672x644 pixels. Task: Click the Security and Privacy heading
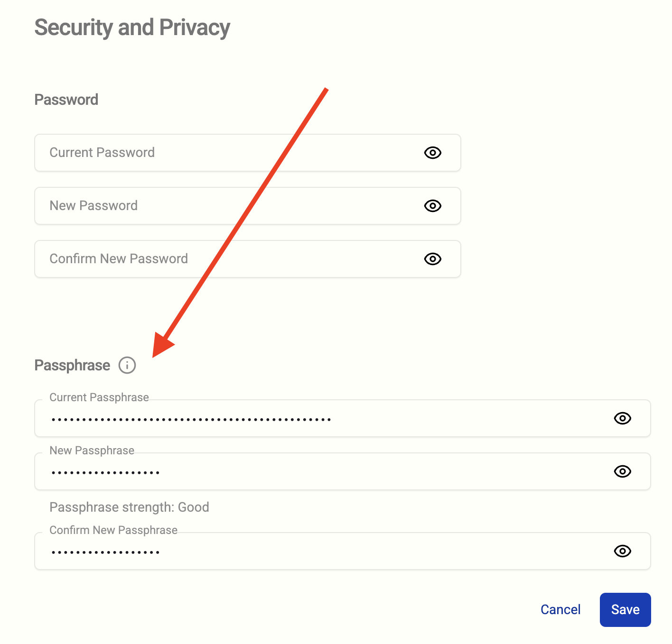132,28
